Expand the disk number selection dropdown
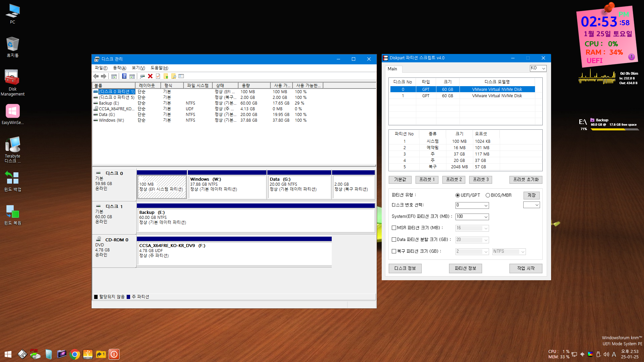Viewport: 644px width, 362px height. click(x=486, y=205)
